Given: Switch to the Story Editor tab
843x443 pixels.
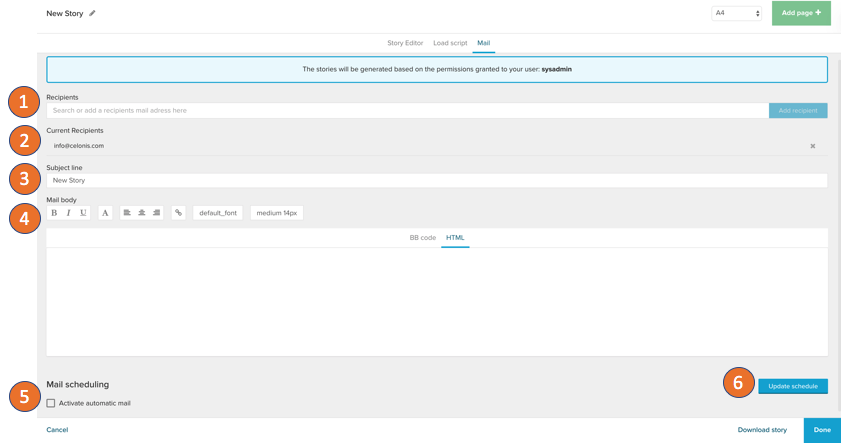Looking at the screenshot, I should [x=405, y=43].
